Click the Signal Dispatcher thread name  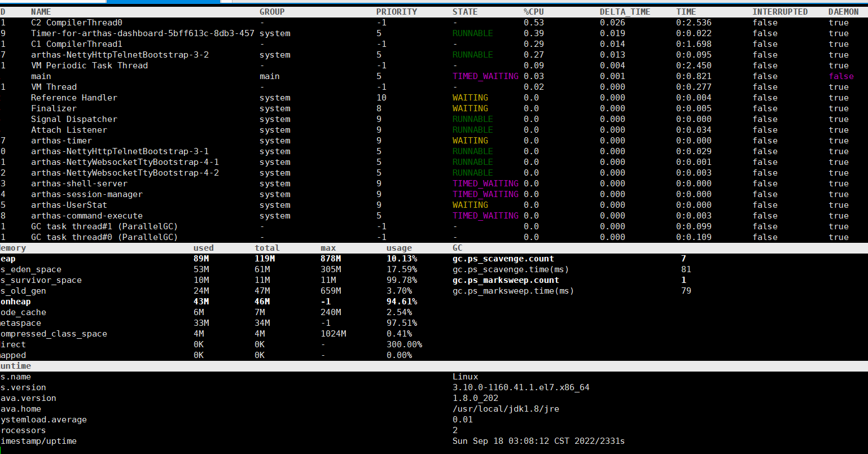pos(74,119)
